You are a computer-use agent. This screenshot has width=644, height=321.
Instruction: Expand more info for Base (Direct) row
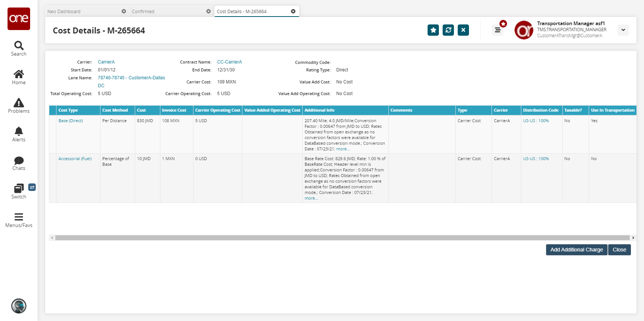pyautogui.click(x=343, y=149)
